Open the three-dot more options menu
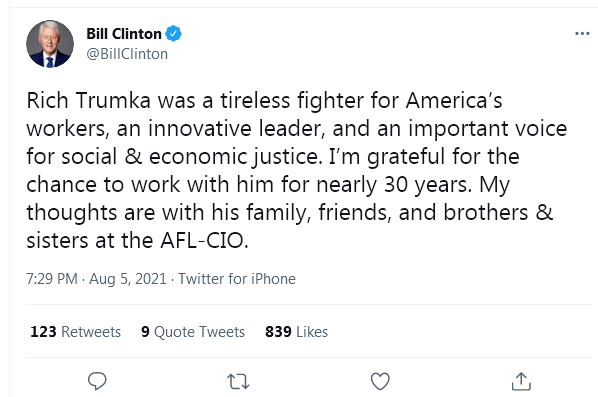Image resolution: width=598 pixels, height=397 pixels. click(x=582, y=34)
